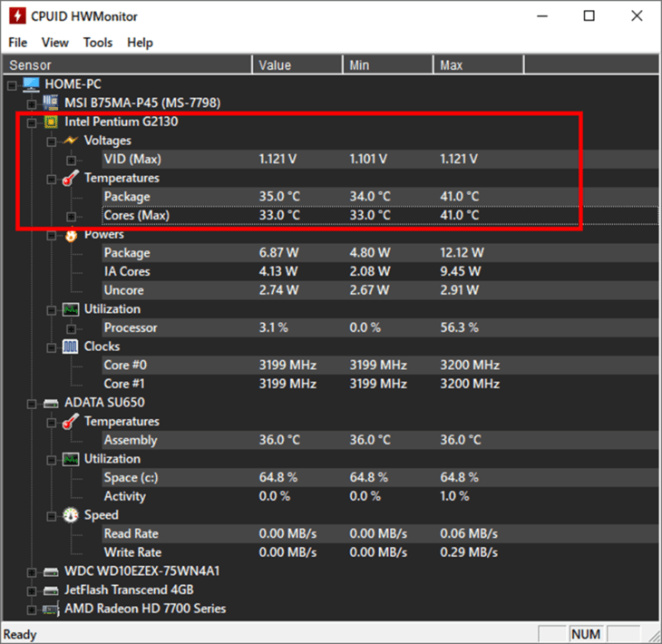662x644 pixels.
Task: Click the Powers flame icon
Action: point(71,235)
